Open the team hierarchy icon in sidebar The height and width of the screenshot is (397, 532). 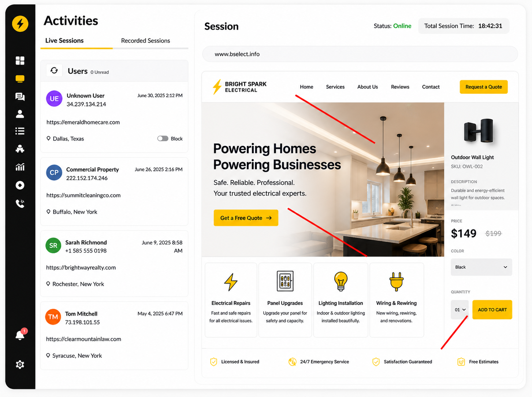tap(20, 149)
